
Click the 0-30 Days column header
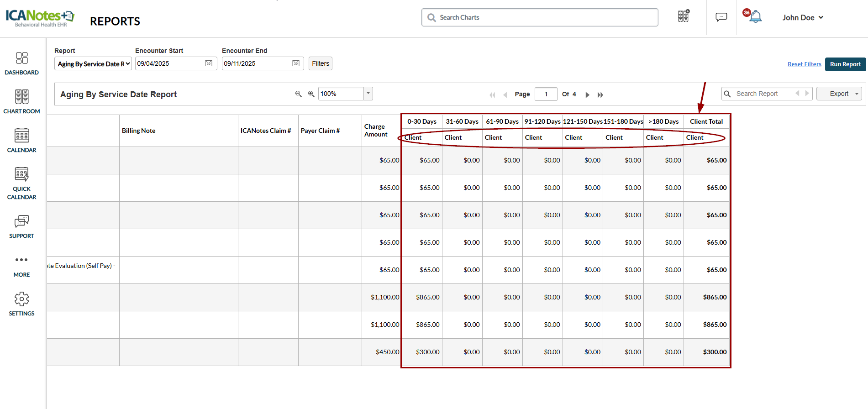coord(422,121)
